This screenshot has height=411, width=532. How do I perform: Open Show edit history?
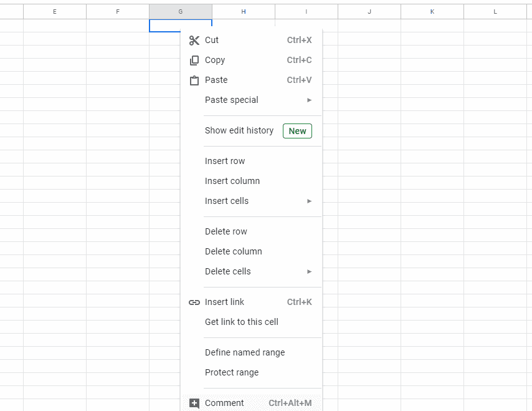pos(239,130)
